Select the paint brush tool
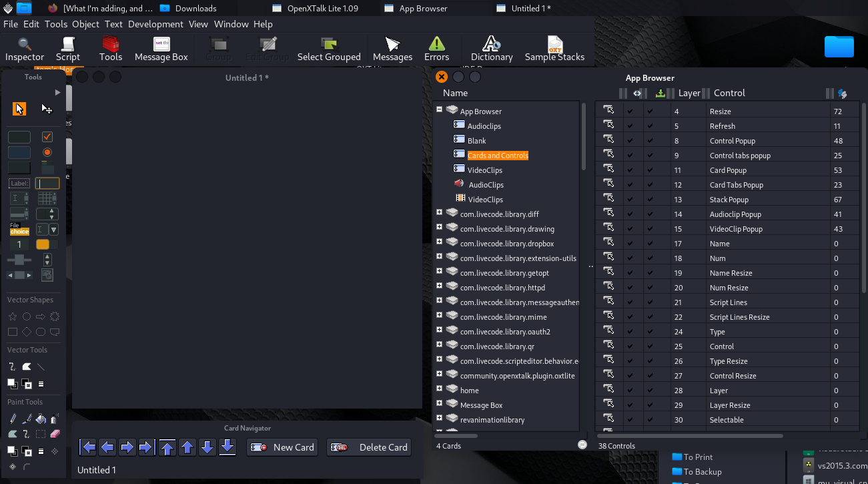The image size is (868, 484). [x=27, y=419]
